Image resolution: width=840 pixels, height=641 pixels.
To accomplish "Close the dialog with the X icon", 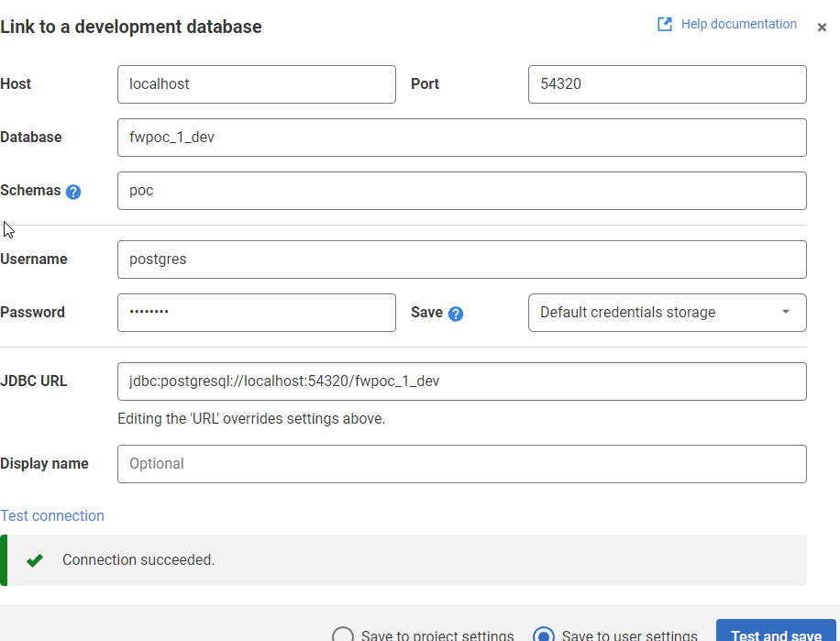I will click(x=822, y=28).
